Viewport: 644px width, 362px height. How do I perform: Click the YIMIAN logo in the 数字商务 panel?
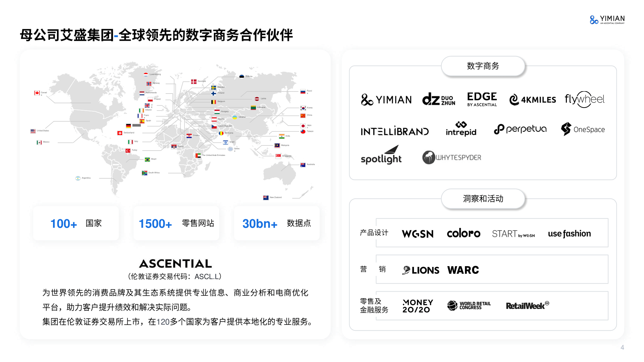(386, 100)
